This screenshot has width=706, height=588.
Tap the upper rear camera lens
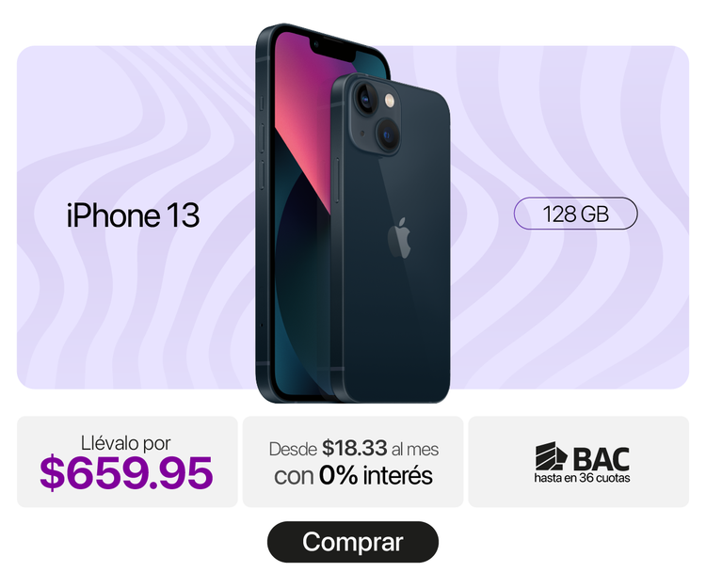(x=365, y=99)
